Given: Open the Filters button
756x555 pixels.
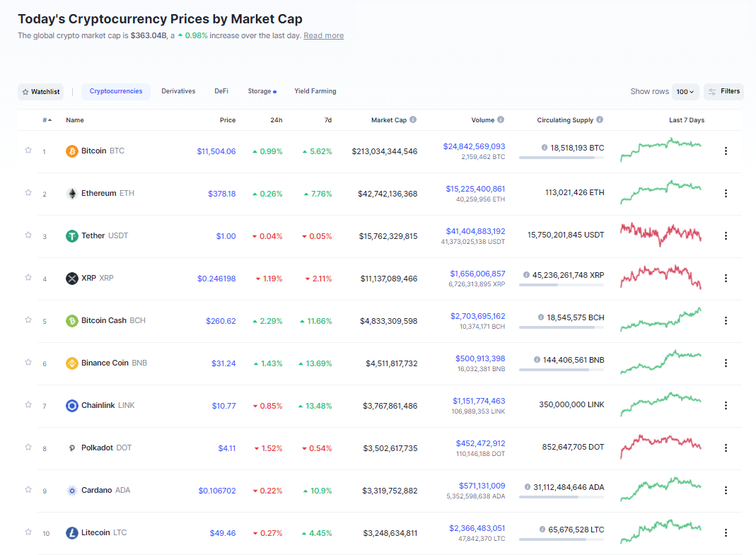Looking at the screenshot, I should pyautogui.click(x=723, y=92).
